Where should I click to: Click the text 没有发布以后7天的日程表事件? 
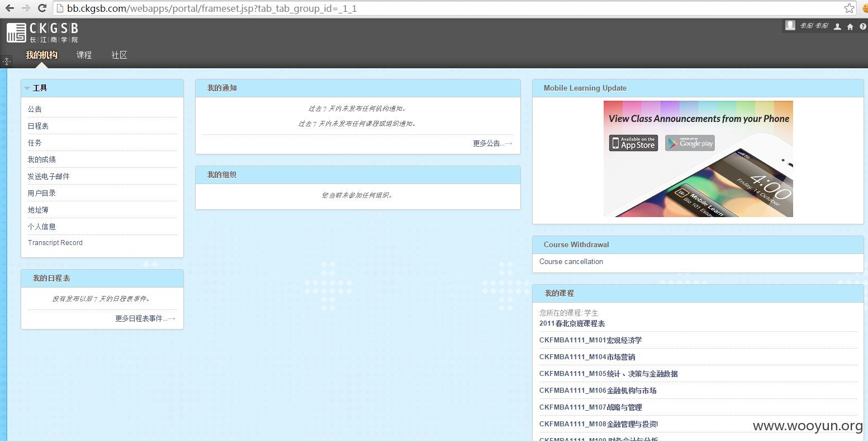102,299
